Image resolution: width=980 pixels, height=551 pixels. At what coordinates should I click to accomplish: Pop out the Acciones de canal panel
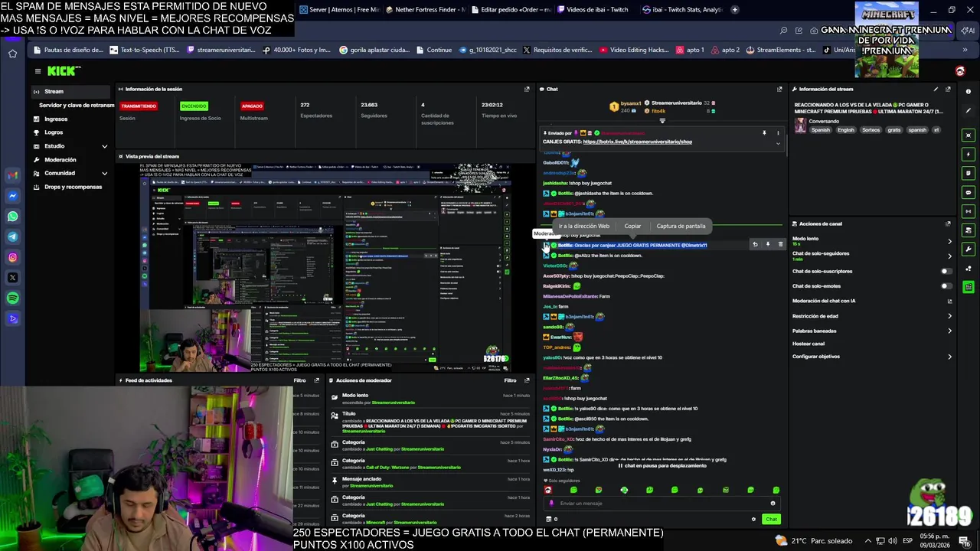[948, 223]
